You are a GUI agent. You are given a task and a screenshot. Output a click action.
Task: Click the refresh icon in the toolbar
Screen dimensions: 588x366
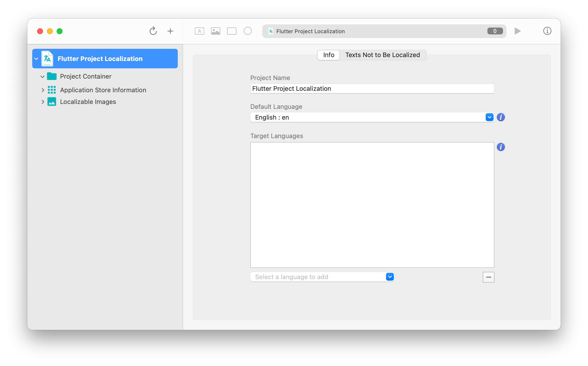point(153,31)
